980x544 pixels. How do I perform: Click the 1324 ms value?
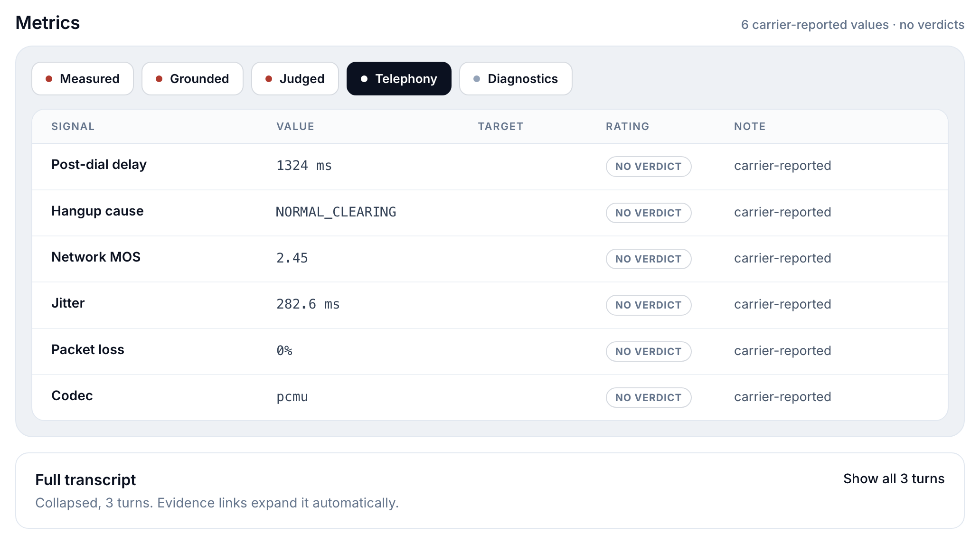click(x=304, y=166)
